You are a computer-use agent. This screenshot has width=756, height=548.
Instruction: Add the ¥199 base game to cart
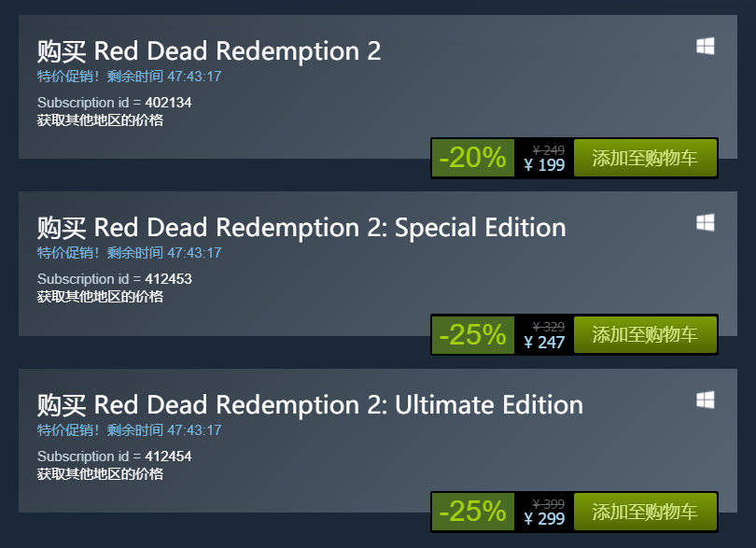click(x=644, y=158)
